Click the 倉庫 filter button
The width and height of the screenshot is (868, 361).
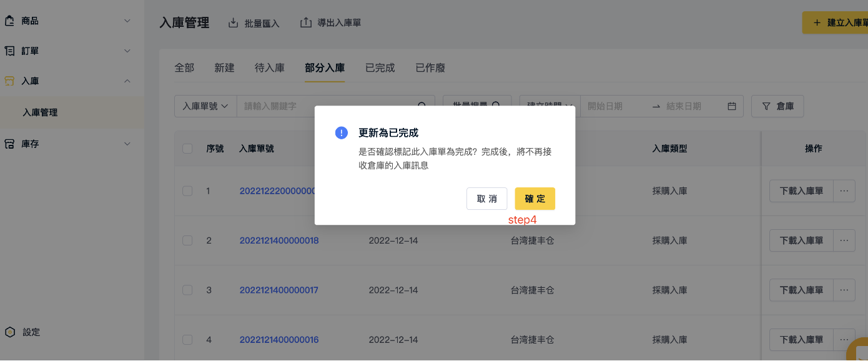click(777, 106)
